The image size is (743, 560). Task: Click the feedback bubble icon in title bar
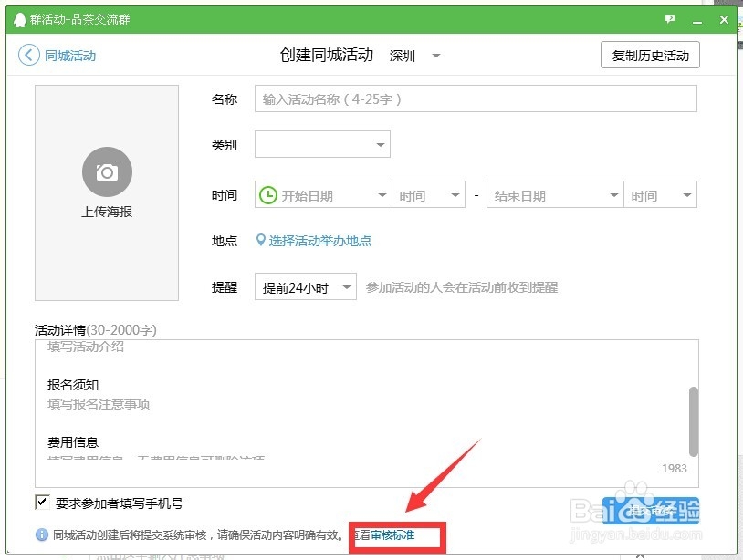pyautogui.click(x=669, y=18)
